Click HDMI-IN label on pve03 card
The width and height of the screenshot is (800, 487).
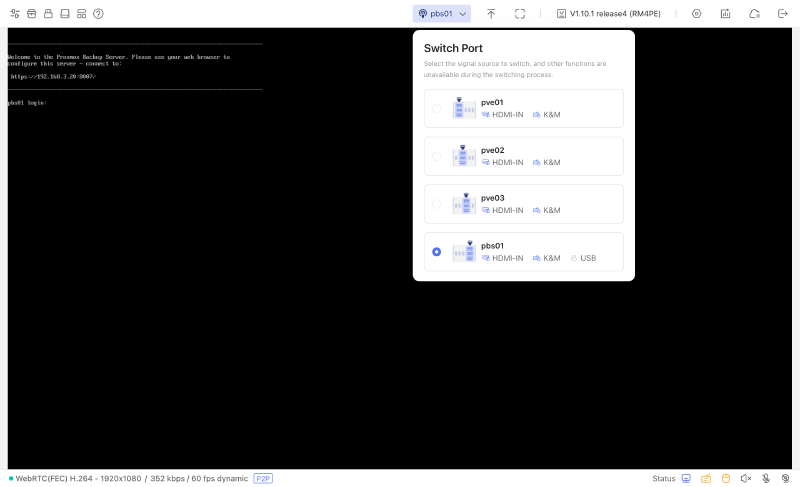click(x=503, y=210)
